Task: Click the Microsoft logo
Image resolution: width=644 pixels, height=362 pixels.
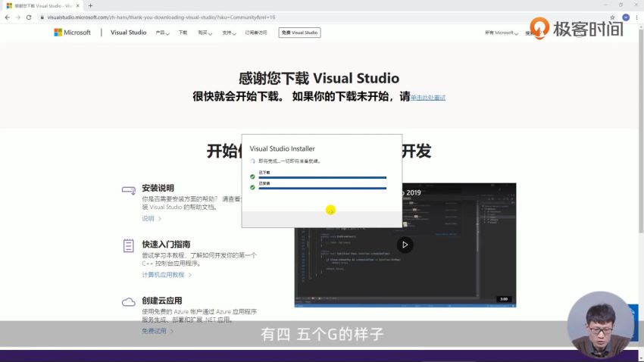Action: 72,33
